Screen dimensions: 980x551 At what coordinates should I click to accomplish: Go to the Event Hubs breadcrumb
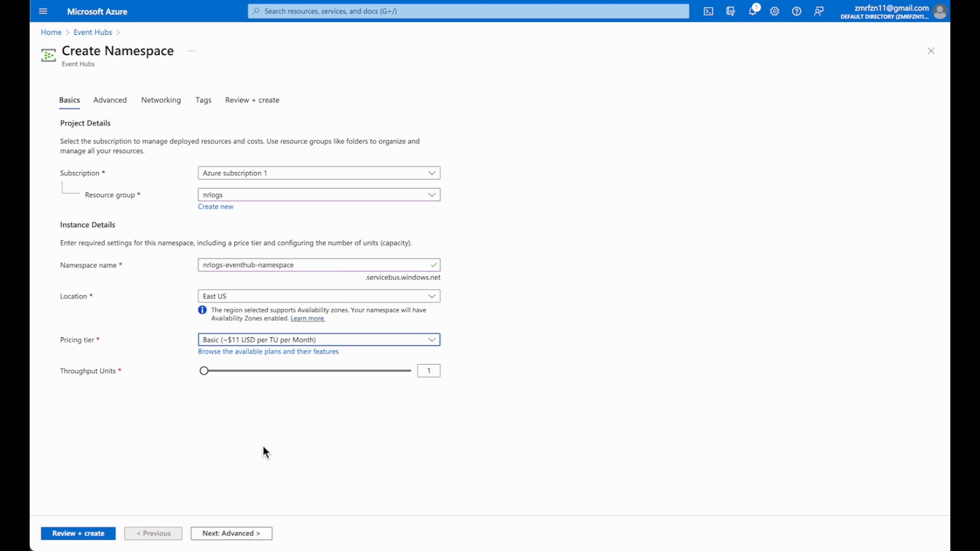click(92, 32)
